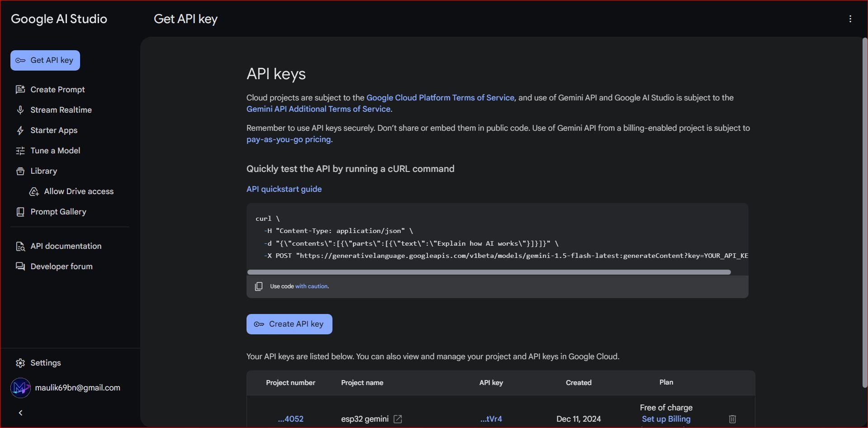868x428 pixels.
Task: Click the API key column header
Action: [x=491, y=383]
